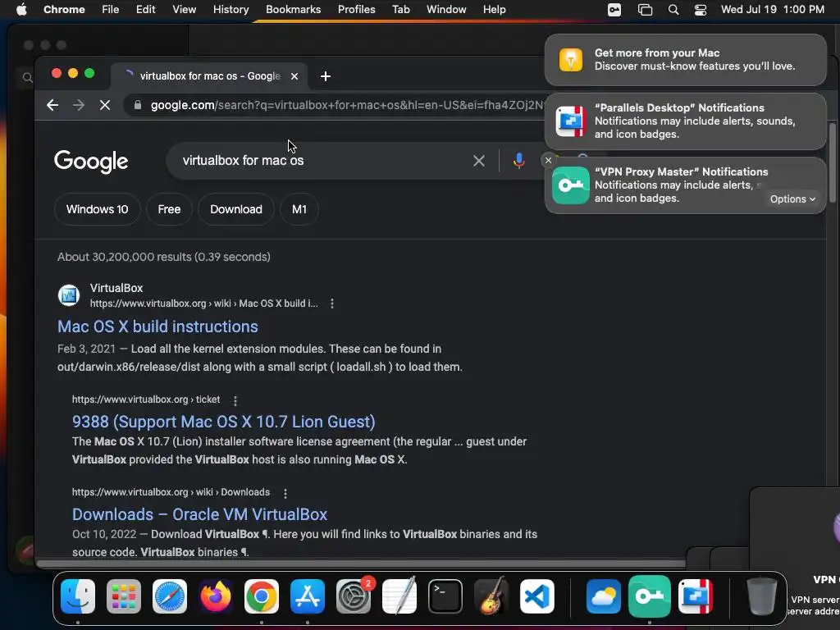Stop loading the page with the X button
The height and width of the screenshot is (630, 840).
(x=105, y=105)
